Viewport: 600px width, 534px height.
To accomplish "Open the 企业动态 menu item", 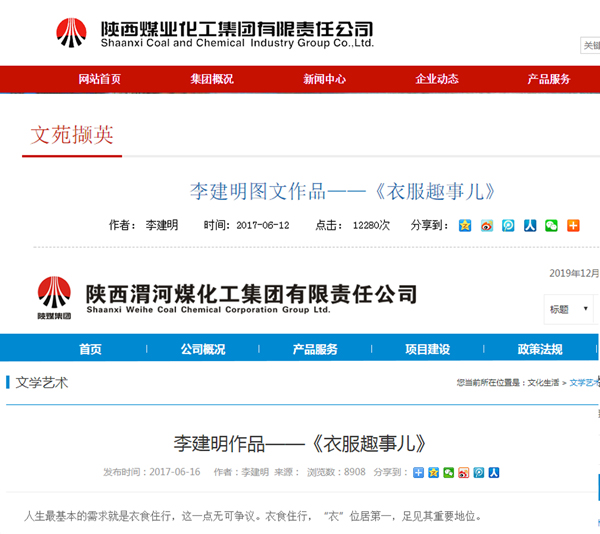I will click(437, 79).
